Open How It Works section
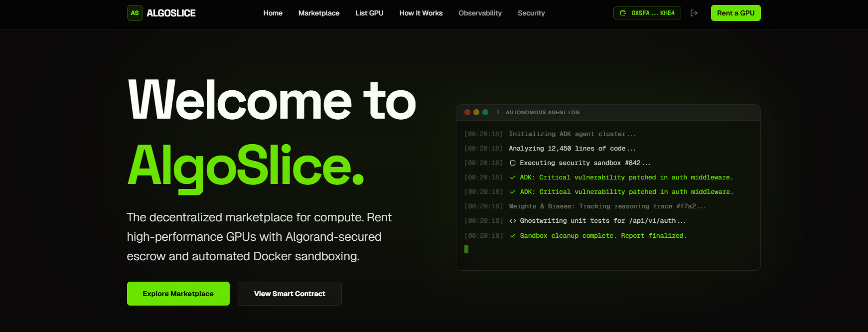 point(421,13)
